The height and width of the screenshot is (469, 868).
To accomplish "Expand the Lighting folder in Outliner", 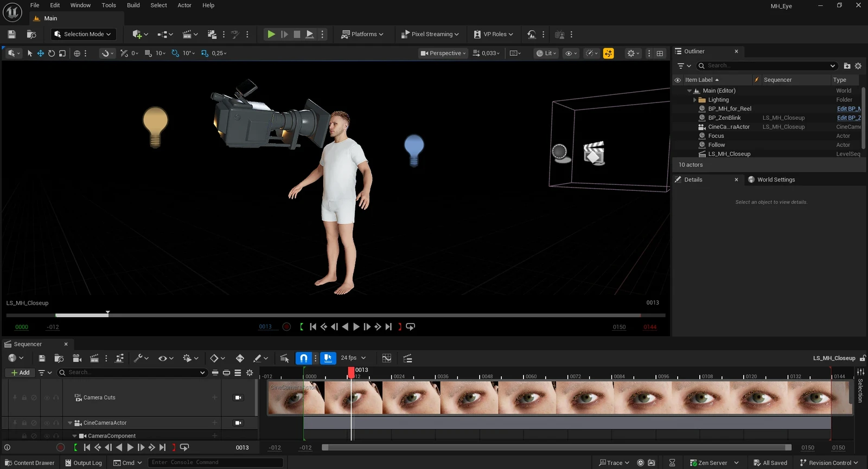I will coord(694,100).
